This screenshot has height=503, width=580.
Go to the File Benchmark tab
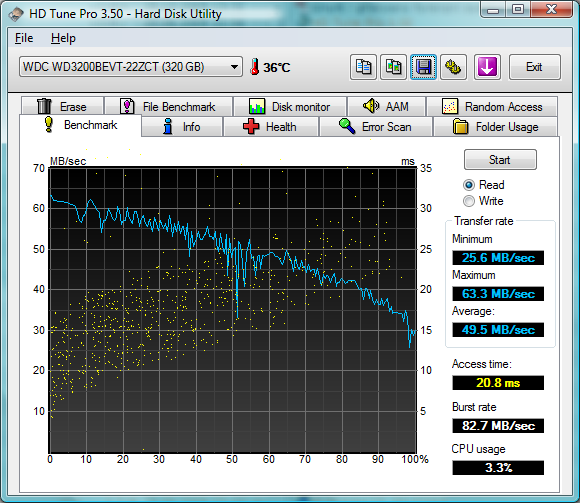click(168, 107)
